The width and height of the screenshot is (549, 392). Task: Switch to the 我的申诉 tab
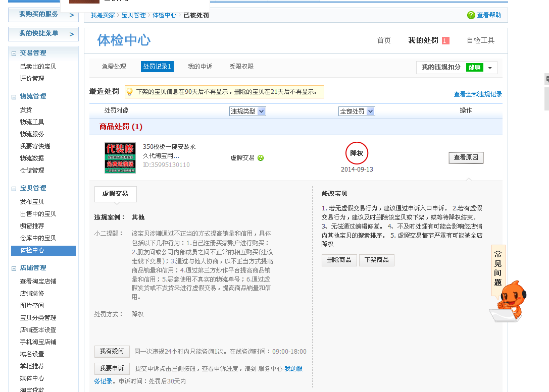pyautogui.click(x=201, y=67)
